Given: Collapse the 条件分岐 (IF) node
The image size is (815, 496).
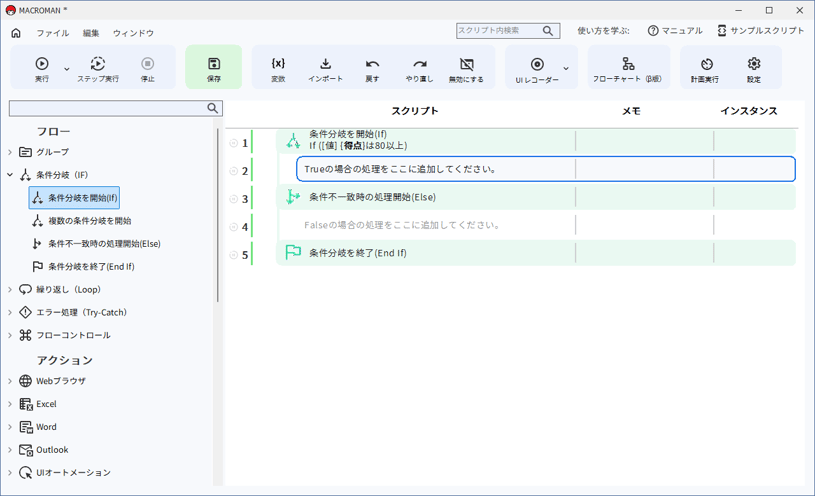Looking at the screenshot, I should coord(10,175).
